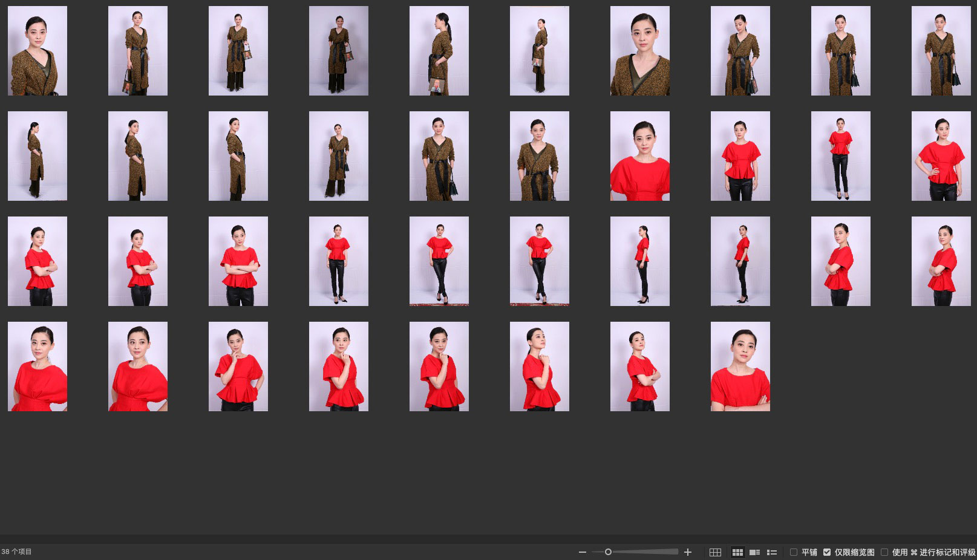This screenshot has height=560, width=977.
Task: Enable the 平铺 checkbox
Action: 794,552
